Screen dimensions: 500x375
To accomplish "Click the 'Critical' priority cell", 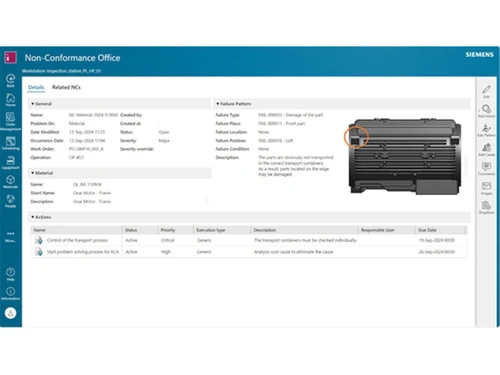I will tap(168, 240).
